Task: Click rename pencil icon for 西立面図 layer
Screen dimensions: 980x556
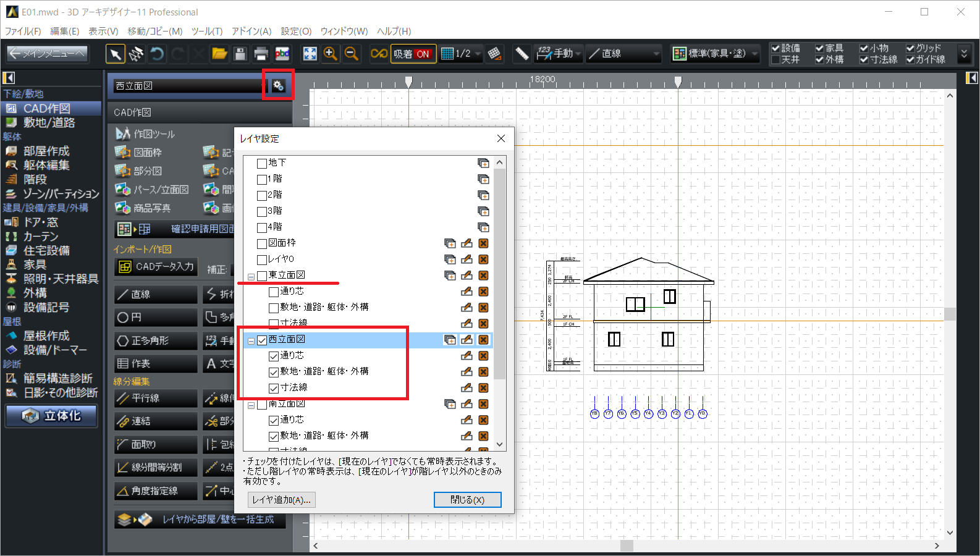Action: tap(467, 340)
